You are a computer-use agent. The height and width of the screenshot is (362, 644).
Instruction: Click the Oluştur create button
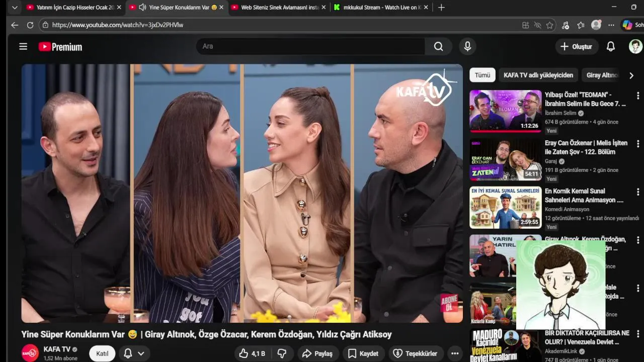(x=576, y=47)
